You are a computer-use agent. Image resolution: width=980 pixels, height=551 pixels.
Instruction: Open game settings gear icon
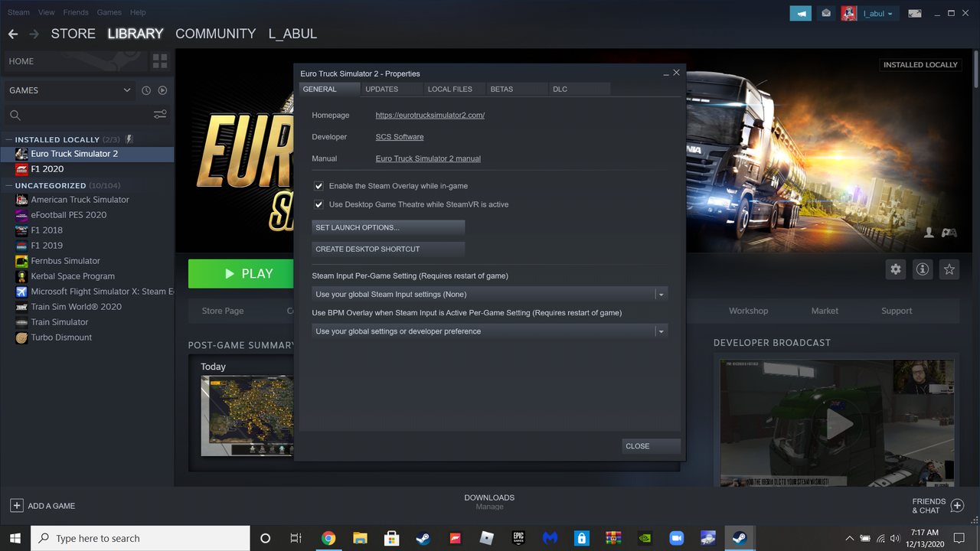[x=896, y=269]
